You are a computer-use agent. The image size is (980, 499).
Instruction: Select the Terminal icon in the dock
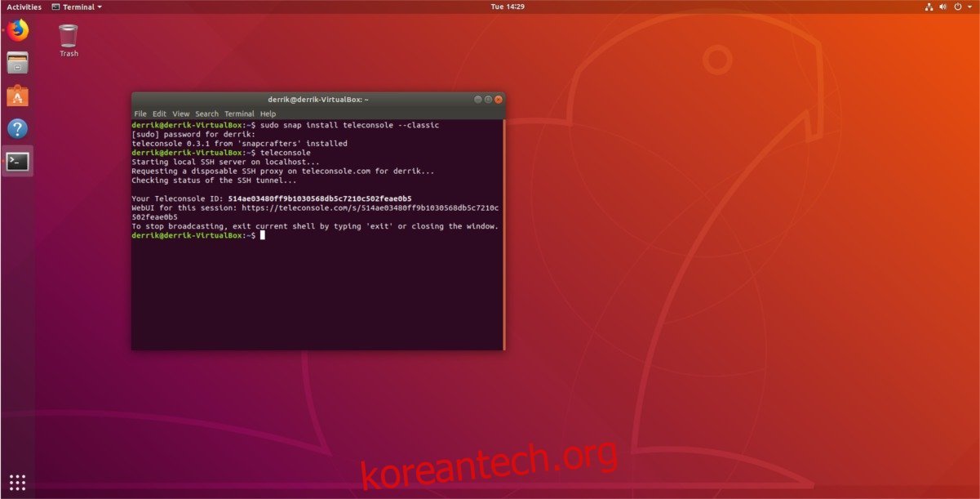pos(17,161)
